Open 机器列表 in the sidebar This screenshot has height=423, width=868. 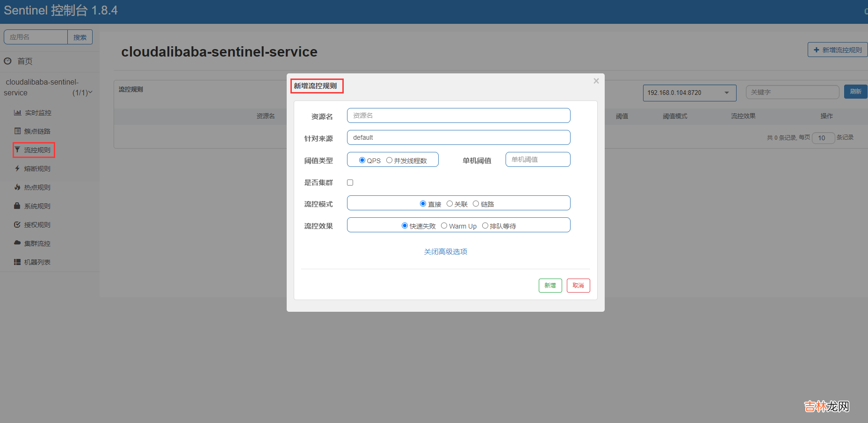coord(37,262)
